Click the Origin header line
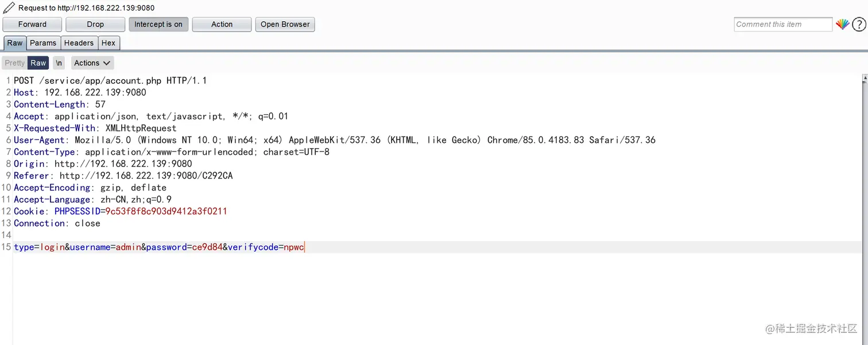The image size is (868, 345). (x=103, y=164)
